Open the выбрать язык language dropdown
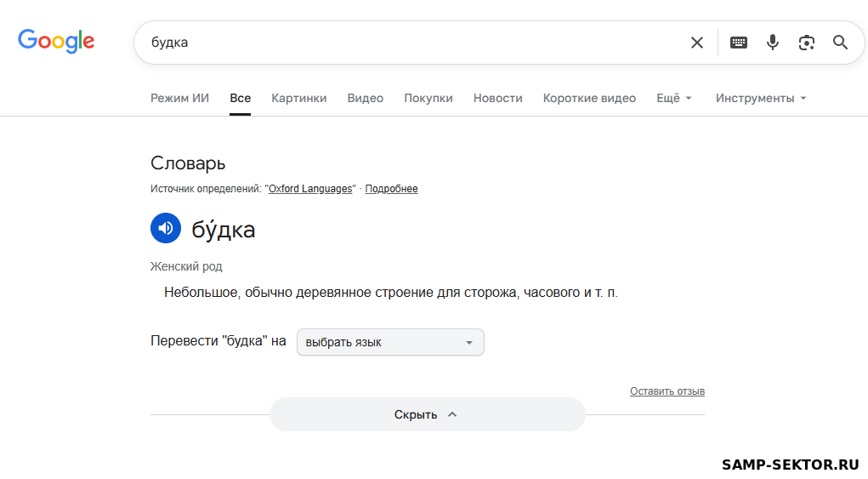The width and height of the screenshot is (868, 479). click(x=390, y=342)
